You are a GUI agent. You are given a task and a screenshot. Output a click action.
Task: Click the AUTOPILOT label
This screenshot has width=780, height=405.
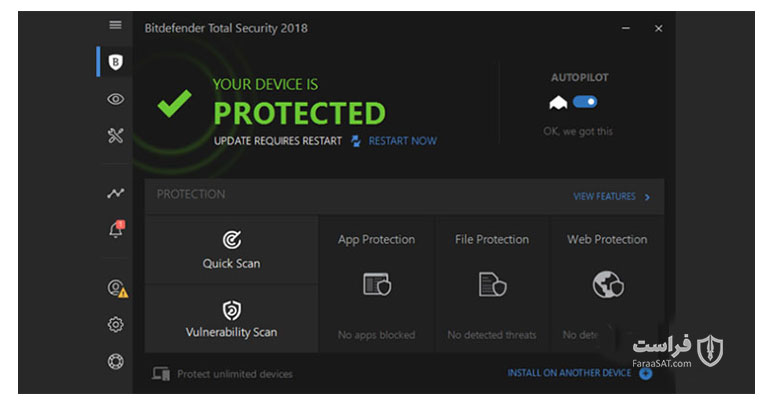coord(580,78)
